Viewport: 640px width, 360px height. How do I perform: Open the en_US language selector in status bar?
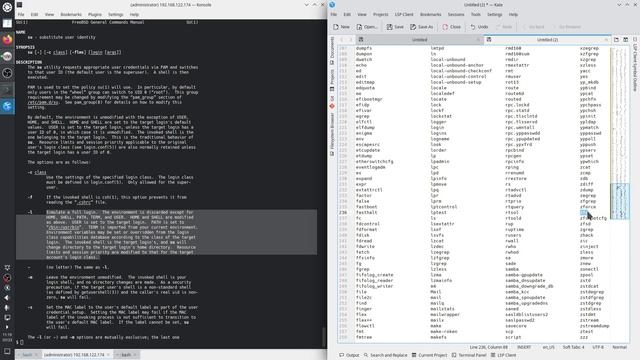coord(548,347)
